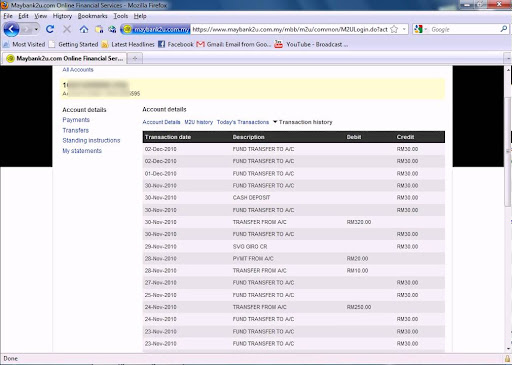
Task: Click the vertical scrollbar down arrow
Action: tap(508, 349)
